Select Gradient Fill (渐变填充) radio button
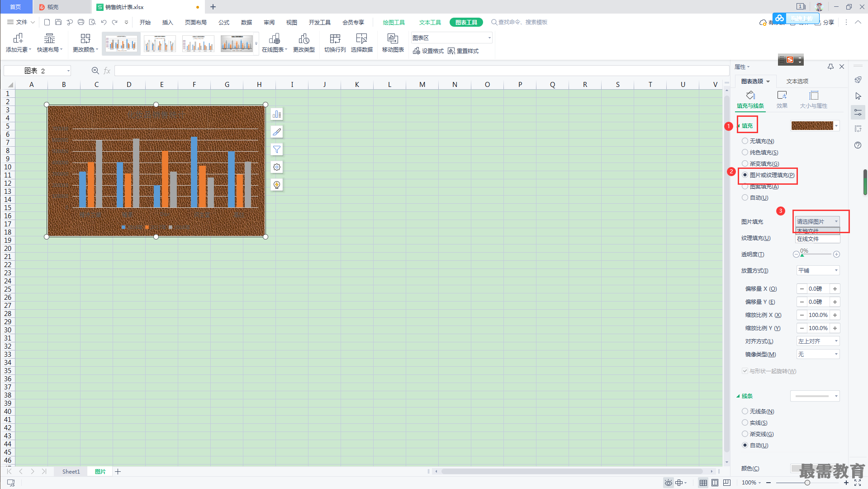The height and width of the screenshot is (489, 868). [x=745, y=163]
